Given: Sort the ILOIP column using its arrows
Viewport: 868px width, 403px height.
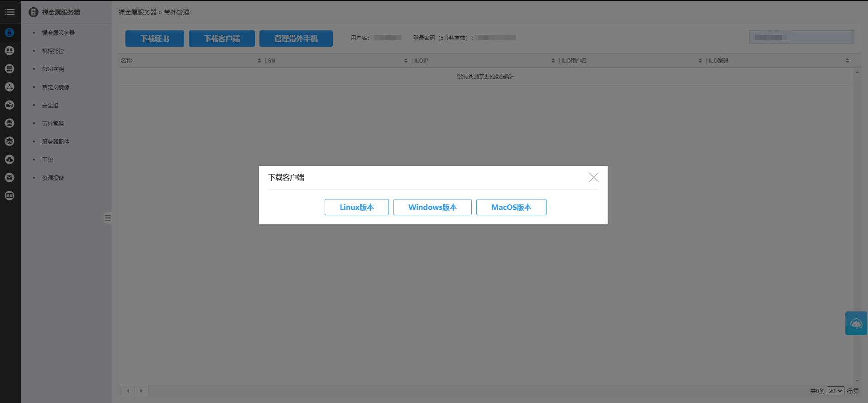Looking at the screenshot, I should pyautogui.click(x=553, y=61).
